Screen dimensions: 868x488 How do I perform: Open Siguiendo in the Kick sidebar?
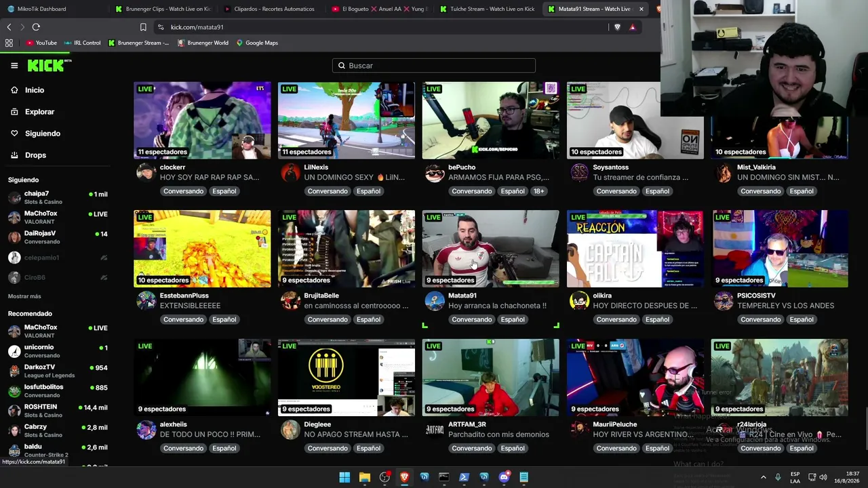(x=42, y=134)
